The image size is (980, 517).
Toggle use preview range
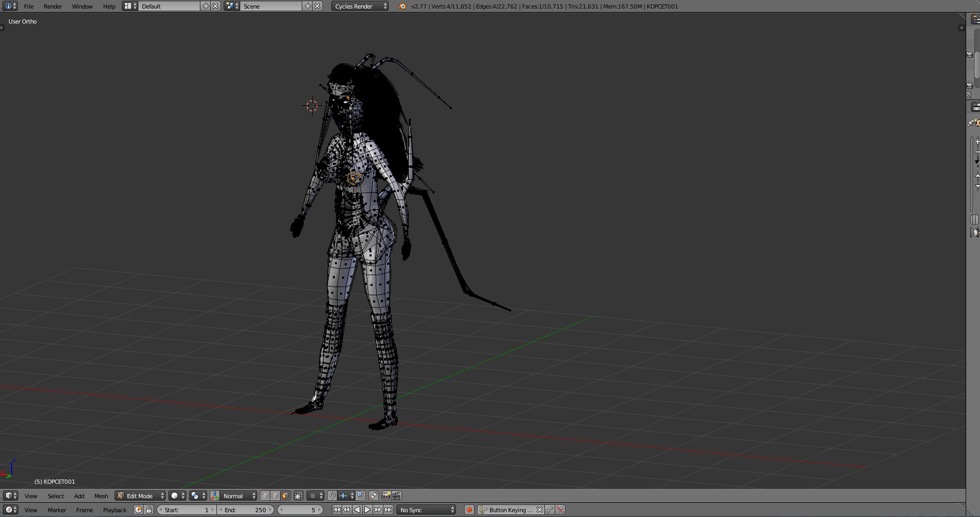pos(138,510)
